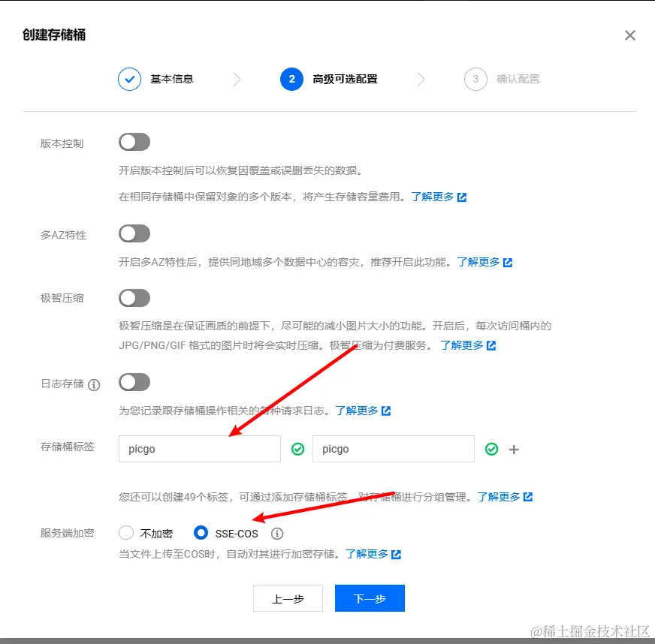Select the 确认配置 step label
Image resolution: width=655 pixels, height=644 pixels.
point(518,79)
